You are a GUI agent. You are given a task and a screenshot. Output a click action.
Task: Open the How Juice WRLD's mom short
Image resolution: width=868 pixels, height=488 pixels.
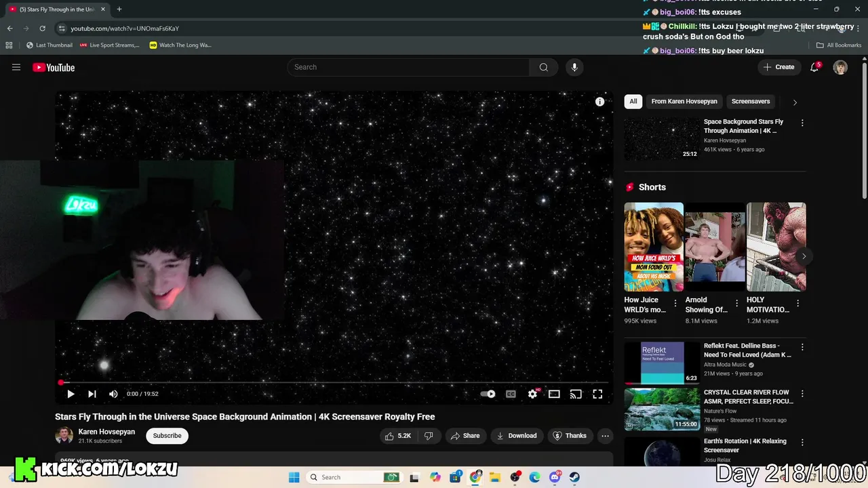(654, 247)
